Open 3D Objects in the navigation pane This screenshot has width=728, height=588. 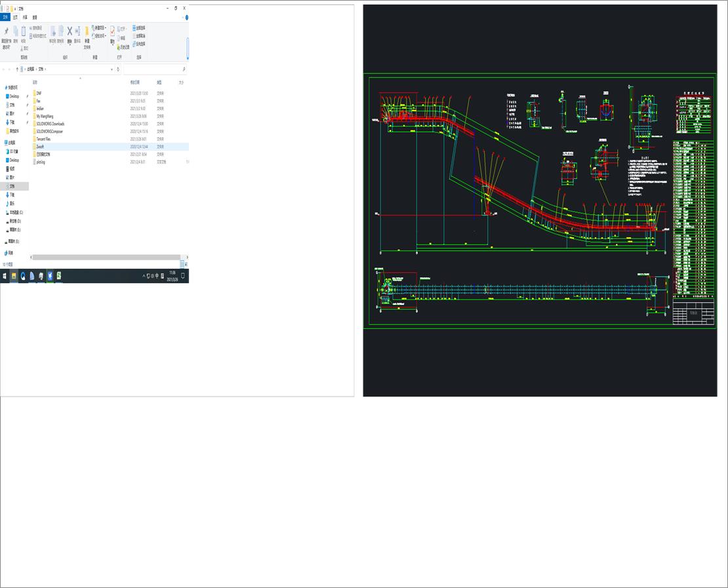coord(12,151)
